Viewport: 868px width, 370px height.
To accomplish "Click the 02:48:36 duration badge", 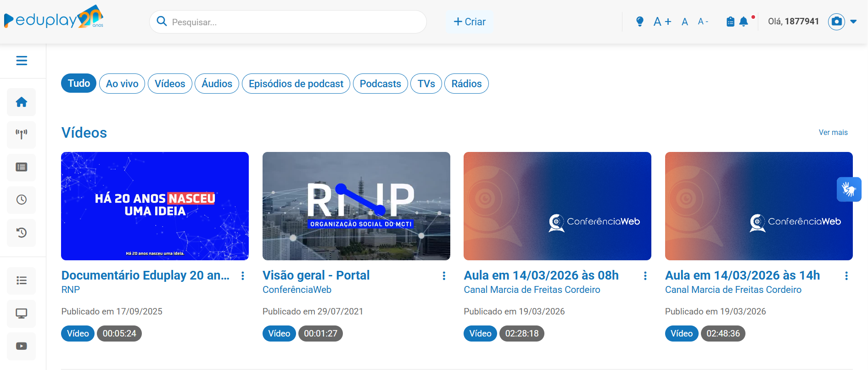I will (723, 333).
